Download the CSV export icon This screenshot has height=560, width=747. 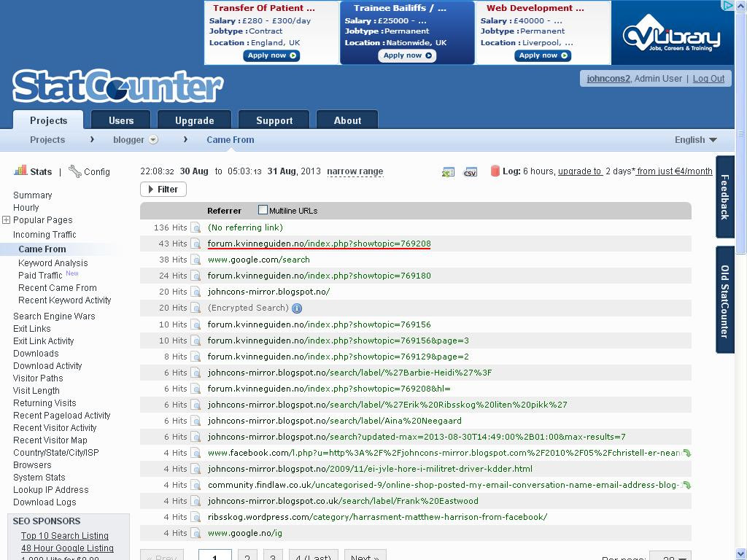[x=471, y=172]
